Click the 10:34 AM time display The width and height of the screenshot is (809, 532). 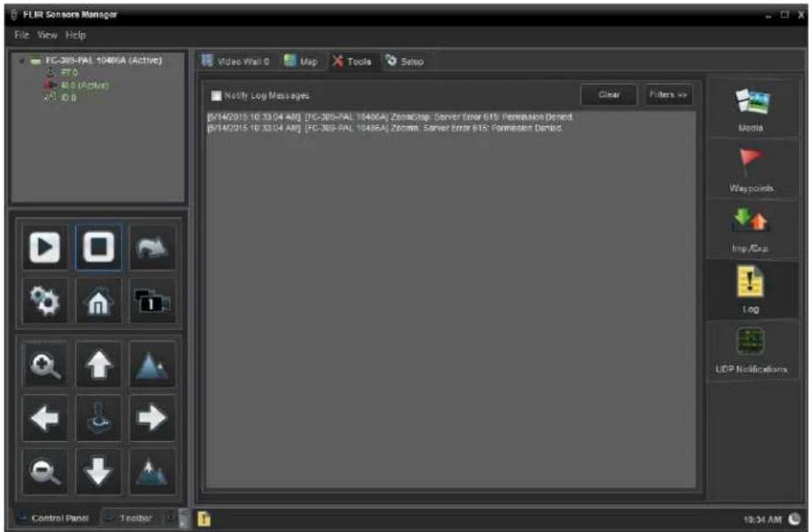[x=763, y=520]
